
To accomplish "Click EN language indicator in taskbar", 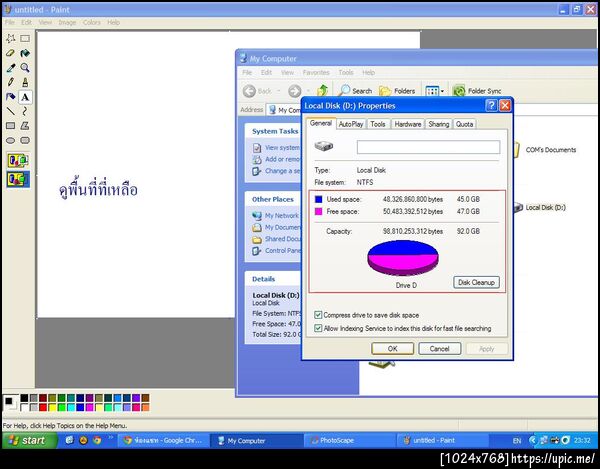I will pos(517,441).
